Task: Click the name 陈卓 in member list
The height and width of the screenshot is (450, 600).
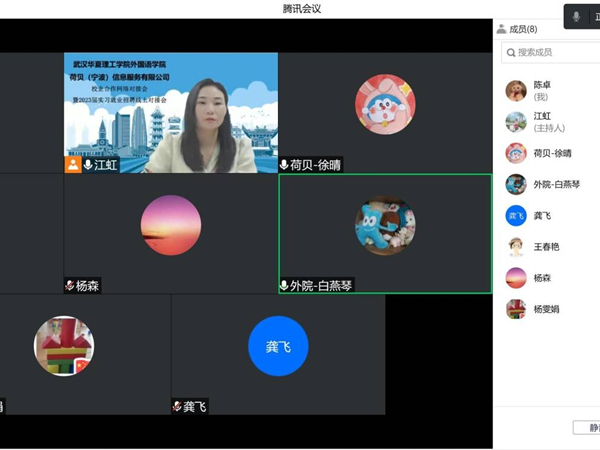Action: (x=542, y=85)
